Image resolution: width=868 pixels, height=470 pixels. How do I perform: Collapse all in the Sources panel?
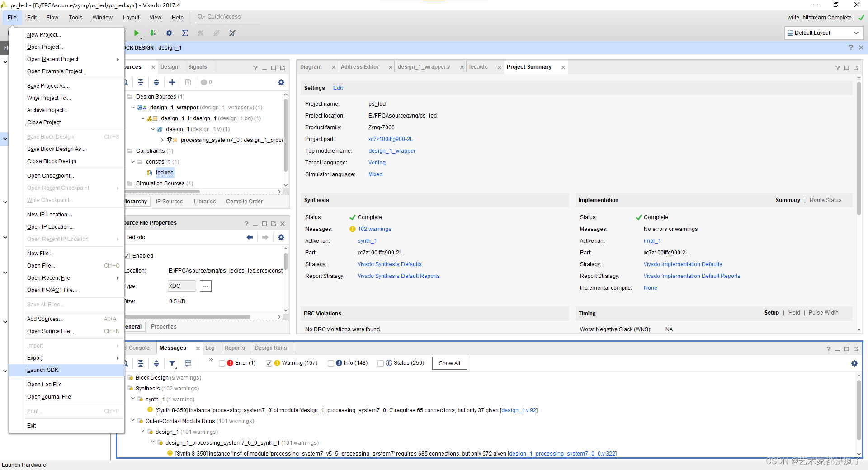141,82
